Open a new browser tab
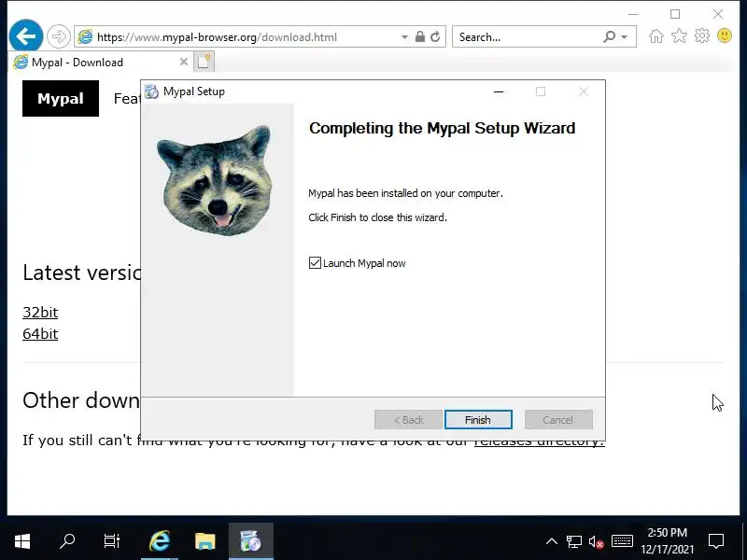Image resolution: width=747 pixels, height=560 pixels. pos(204,62)
